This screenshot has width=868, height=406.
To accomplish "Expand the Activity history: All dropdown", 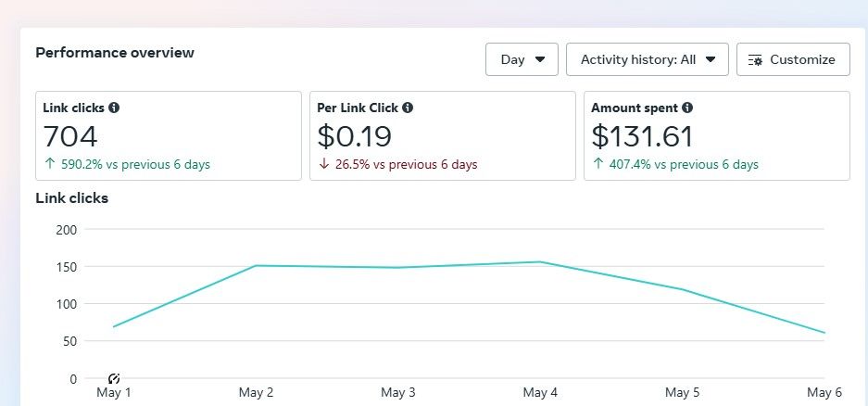I will (x=648, y=59).
